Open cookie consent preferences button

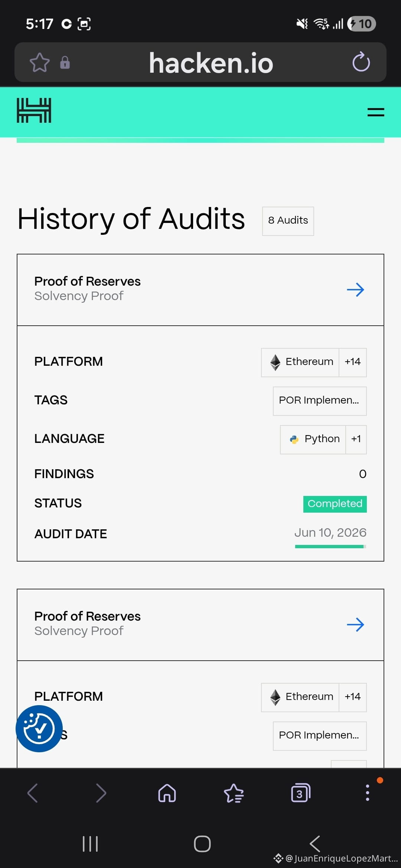(x=39, y=729)
